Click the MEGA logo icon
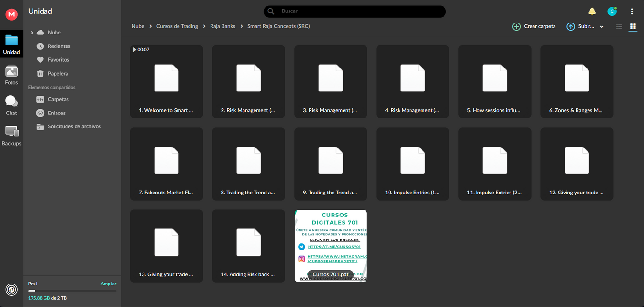The height and width of the screenshot is (307, 644). click(11, 15)
